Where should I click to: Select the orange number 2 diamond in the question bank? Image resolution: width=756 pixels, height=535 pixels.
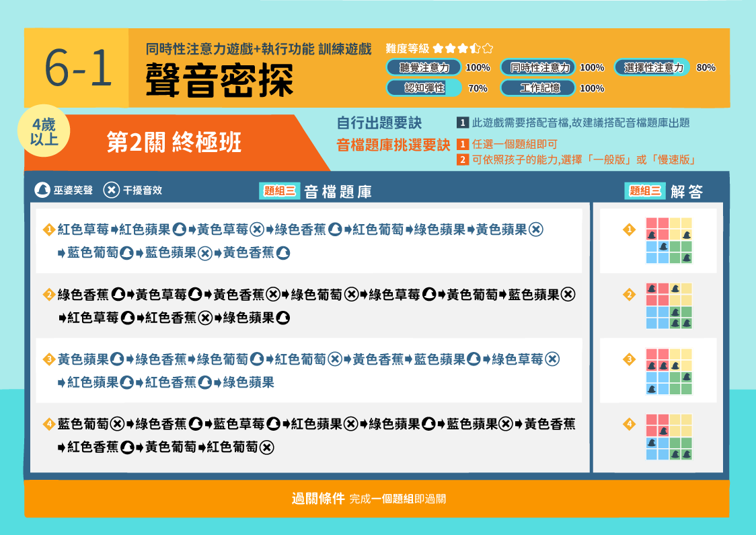click(x=48, y=294)
